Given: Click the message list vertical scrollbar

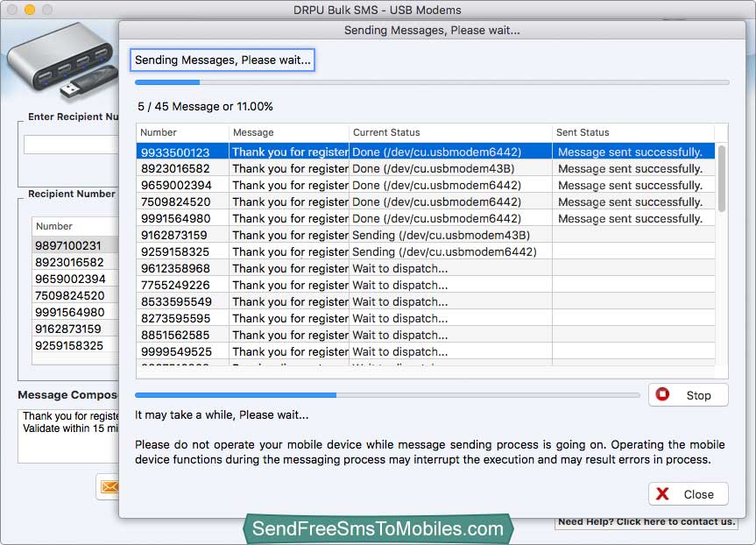Looking at the screenshot, I should click(x=721, y=179).
